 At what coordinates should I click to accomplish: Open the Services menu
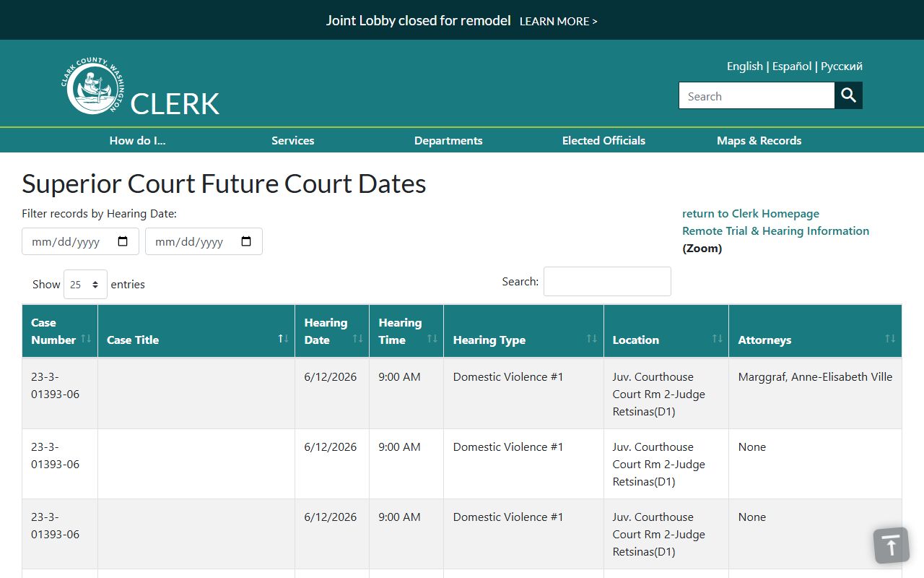[293, 141]
